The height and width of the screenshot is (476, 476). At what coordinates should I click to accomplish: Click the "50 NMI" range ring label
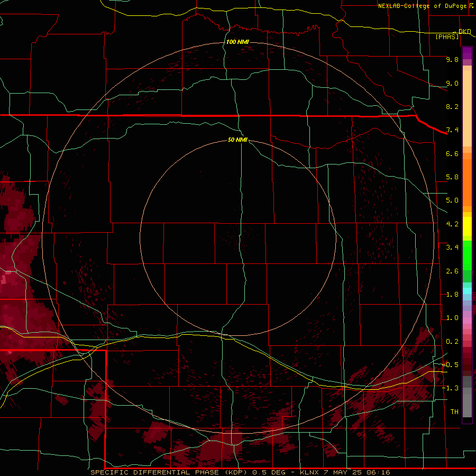click(237, 140)
